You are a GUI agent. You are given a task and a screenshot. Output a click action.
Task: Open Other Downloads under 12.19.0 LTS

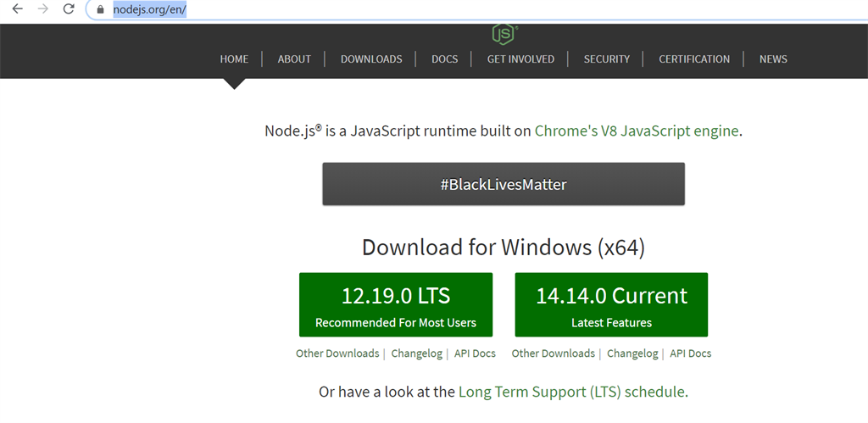click(x=337, y=353)
